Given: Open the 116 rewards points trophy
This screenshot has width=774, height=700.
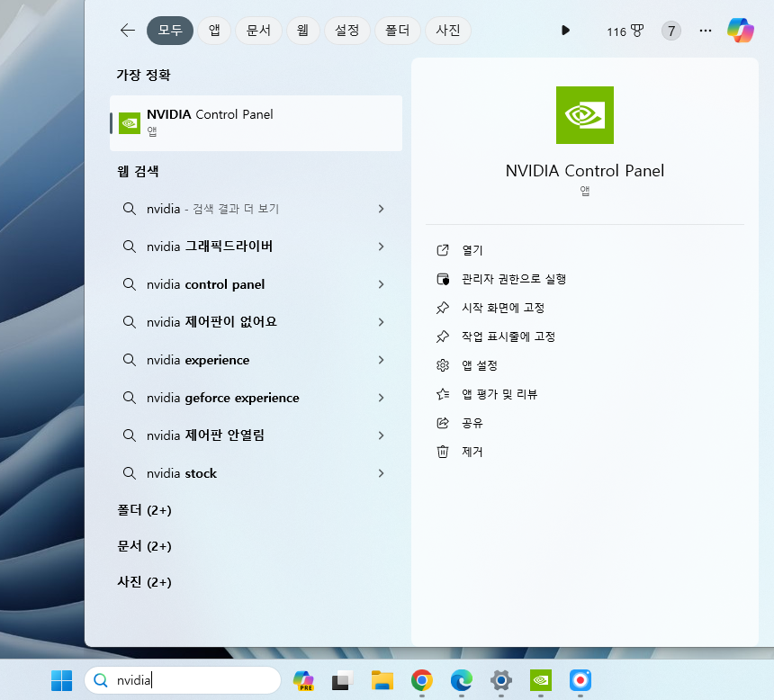Looking at the screenshot, I should tap(625, 31).
